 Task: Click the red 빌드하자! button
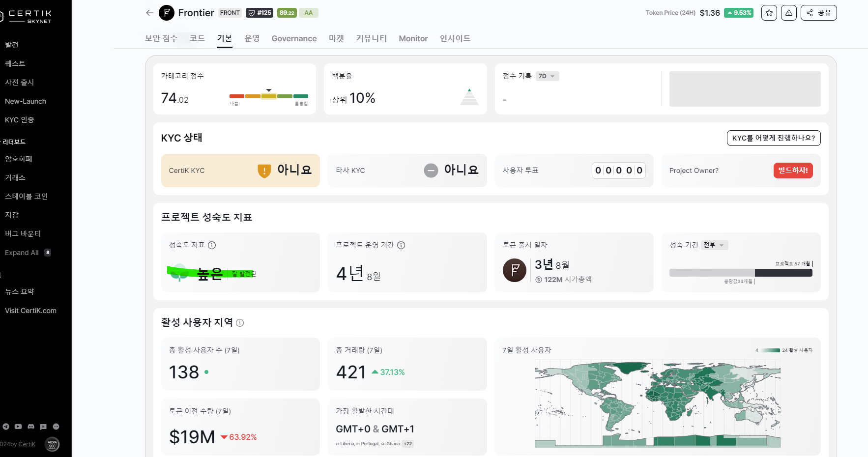point(793,171)
